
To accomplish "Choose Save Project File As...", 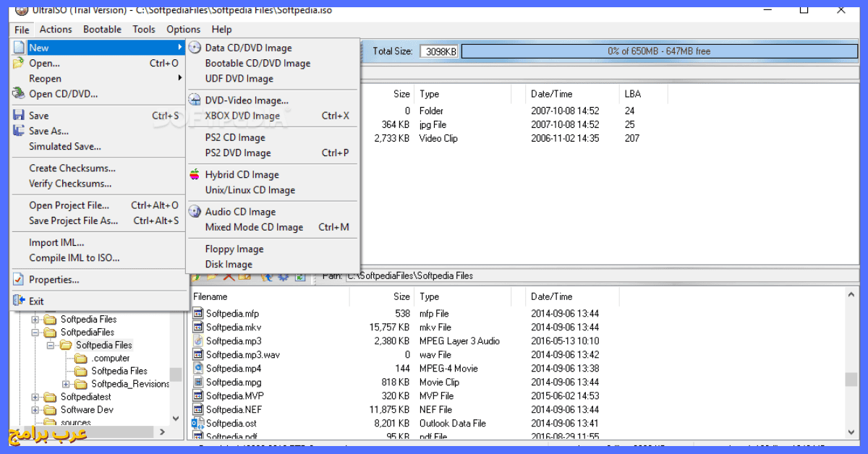I will point(73,220).
